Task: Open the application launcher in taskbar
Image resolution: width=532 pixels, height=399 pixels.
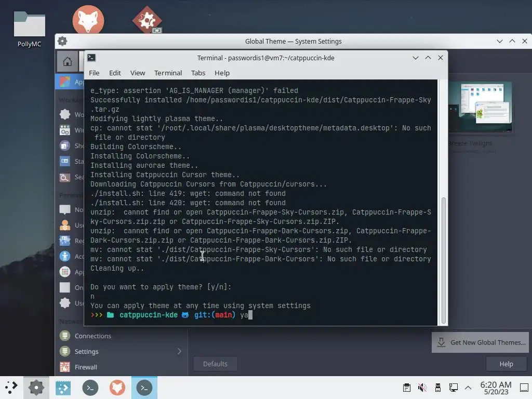Action: [11, 388]
